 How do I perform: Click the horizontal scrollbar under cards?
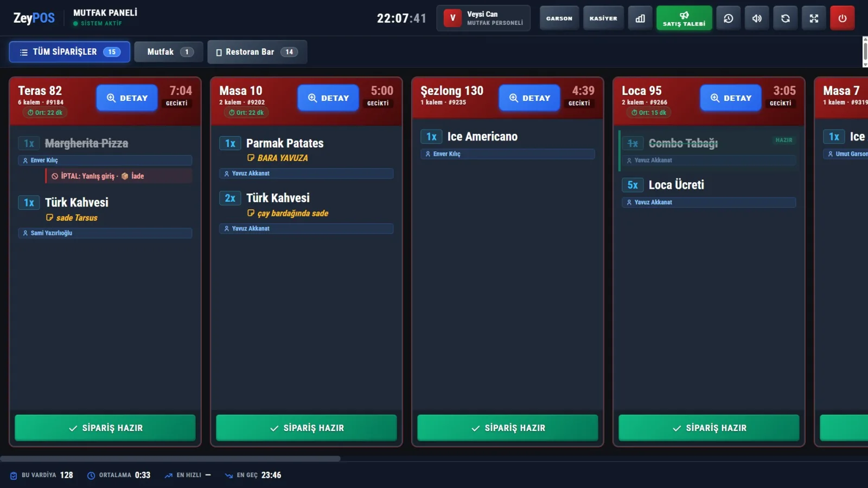click(170, 459)
